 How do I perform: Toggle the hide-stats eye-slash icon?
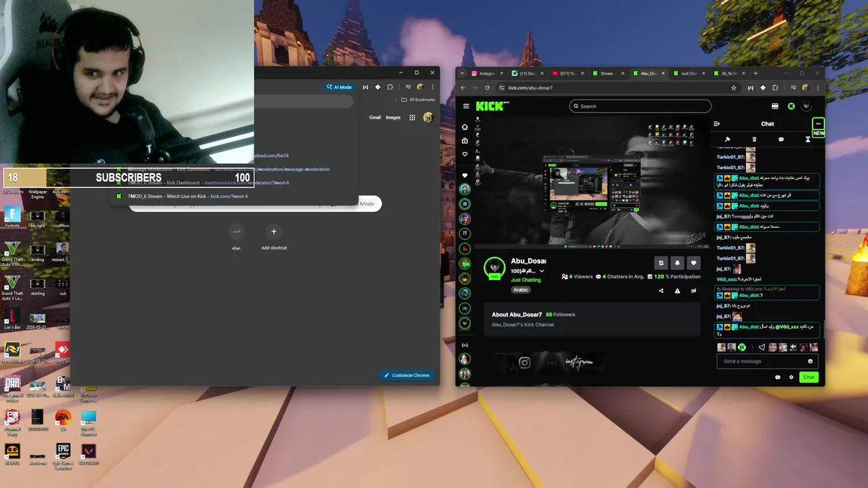[693, 291]
